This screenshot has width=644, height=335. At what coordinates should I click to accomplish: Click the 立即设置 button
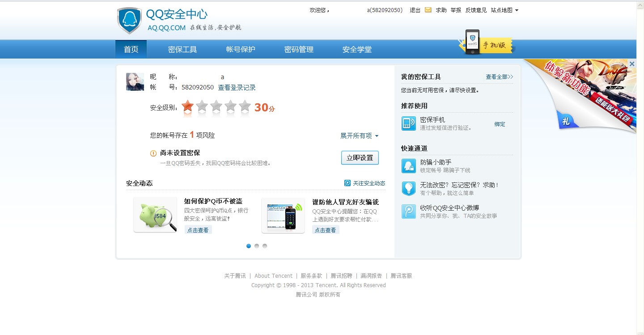360,158
